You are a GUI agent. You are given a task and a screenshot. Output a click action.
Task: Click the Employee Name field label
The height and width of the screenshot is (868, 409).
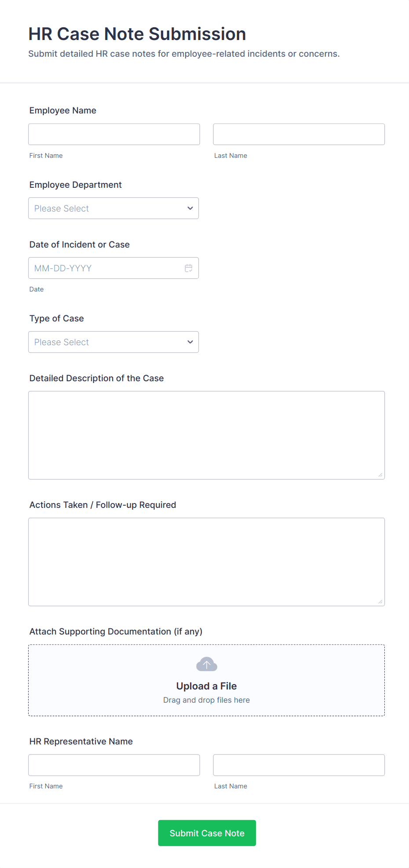(63, 110)
